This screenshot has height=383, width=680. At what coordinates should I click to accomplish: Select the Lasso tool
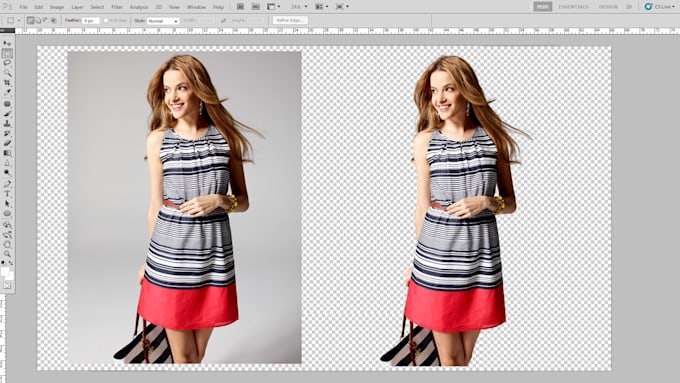coord(7,63)
